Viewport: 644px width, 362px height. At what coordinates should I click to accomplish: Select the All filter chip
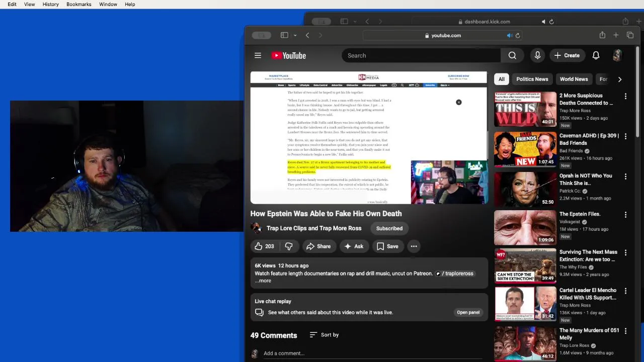click(502, 79)
